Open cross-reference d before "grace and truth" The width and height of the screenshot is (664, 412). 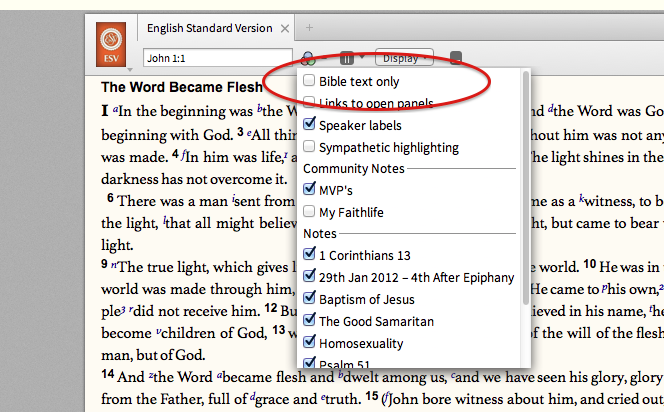[253, 396]
